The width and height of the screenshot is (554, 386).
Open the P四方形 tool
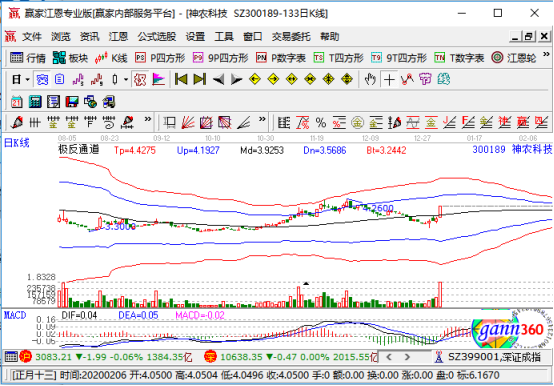coord(160,58)
